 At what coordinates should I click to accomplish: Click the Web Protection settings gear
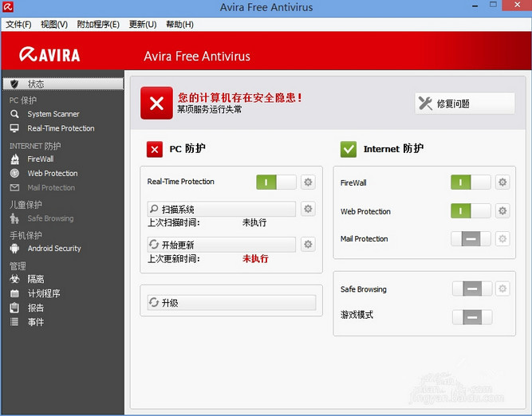click(502, 211)
